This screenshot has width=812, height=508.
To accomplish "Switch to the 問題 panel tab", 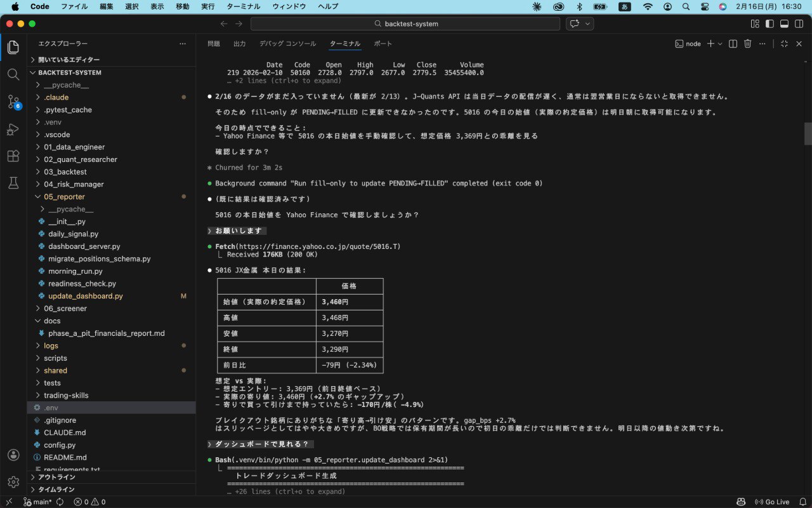I will click(214, 44).
